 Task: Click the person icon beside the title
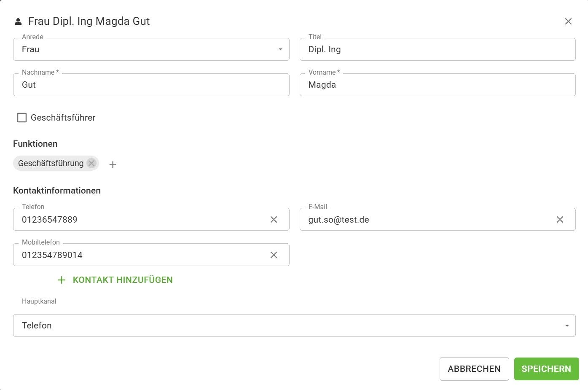click(x=18, y=22)
